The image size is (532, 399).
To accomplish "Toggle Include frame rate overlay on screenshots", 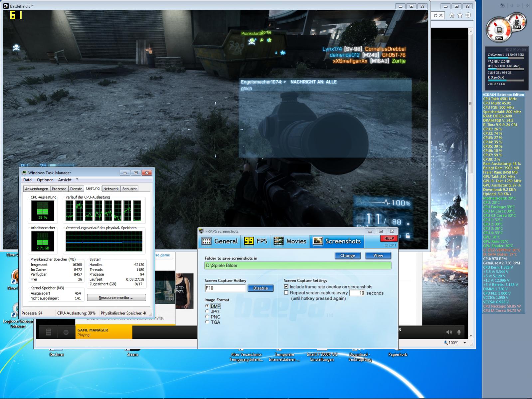I will 286,287.
